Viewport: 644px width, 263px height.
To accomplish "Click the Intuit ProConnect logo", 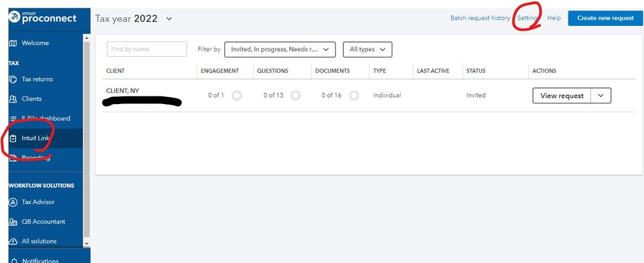I will pyautogui.click(x=43, y=18).
